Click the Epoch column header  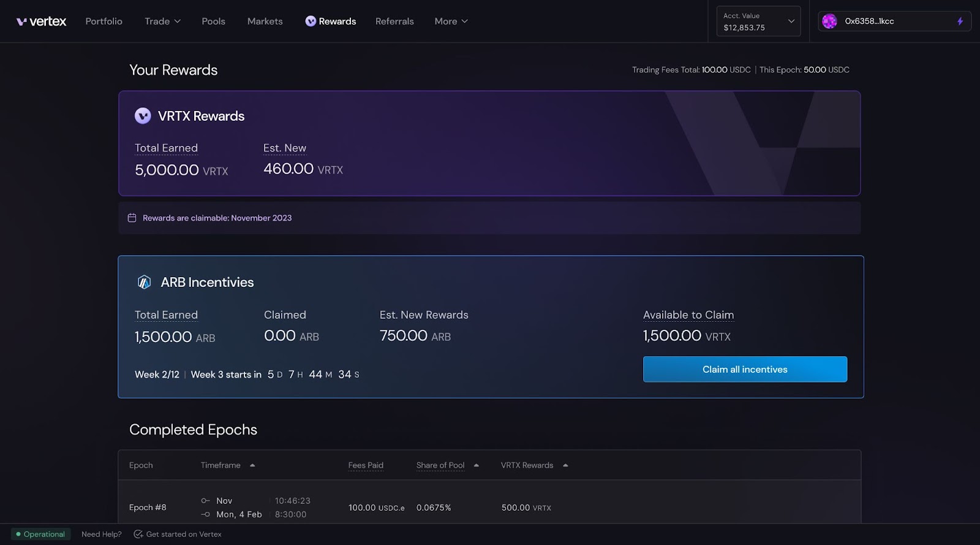pos(141,465)
